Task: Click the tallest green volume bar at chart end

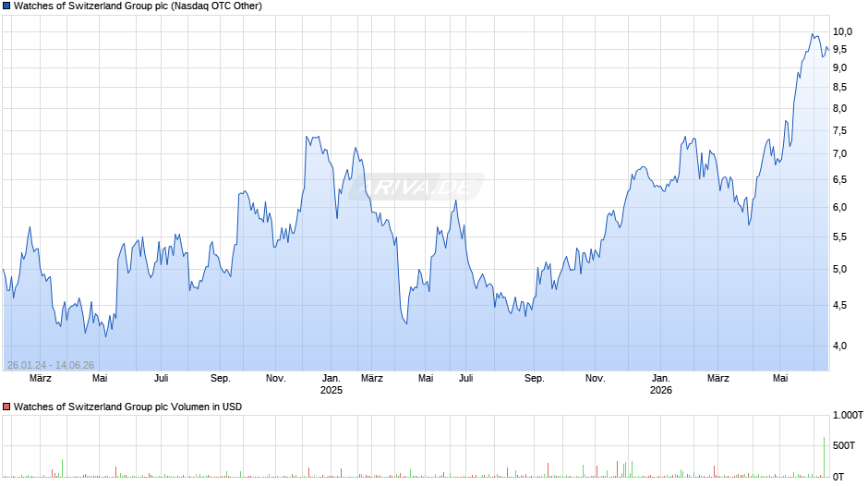Action: [824, 457]
